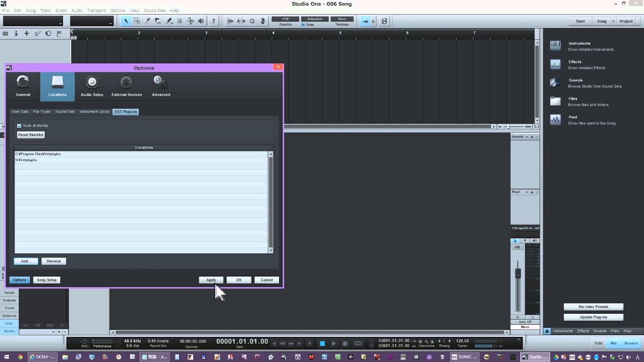
Task: Open the Audio Setup section
Action: point(92,86)
